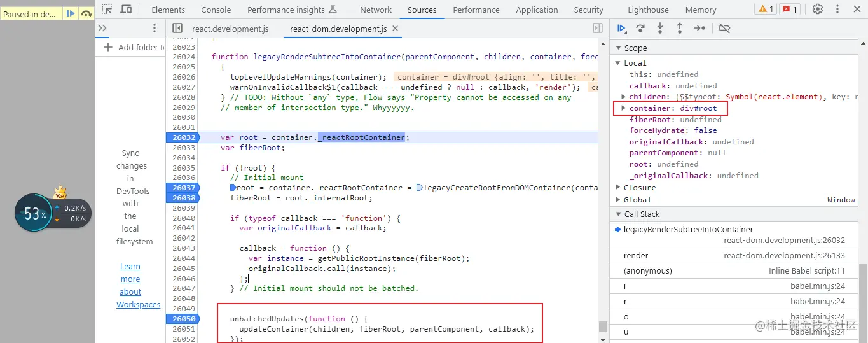Click the fiberRoot: undefined scope entry

(675, 120)
